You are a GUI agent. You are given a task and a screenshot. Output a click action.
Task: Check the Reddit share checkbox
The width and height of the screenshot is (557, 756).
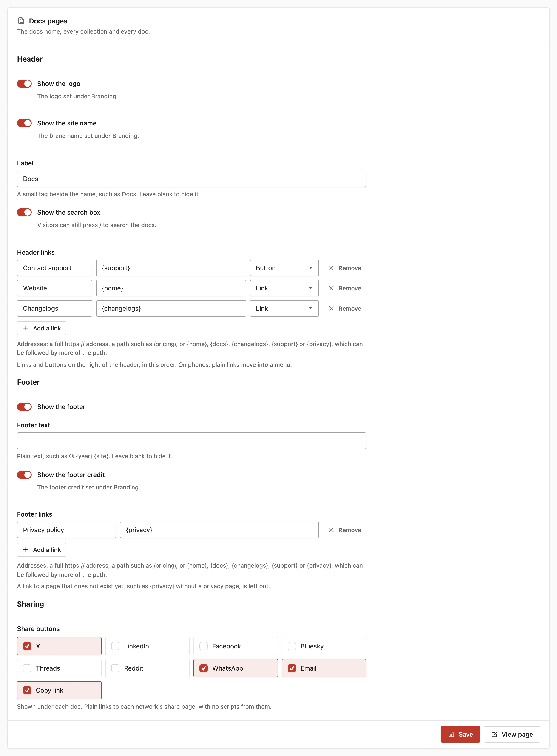click(115, 668)
